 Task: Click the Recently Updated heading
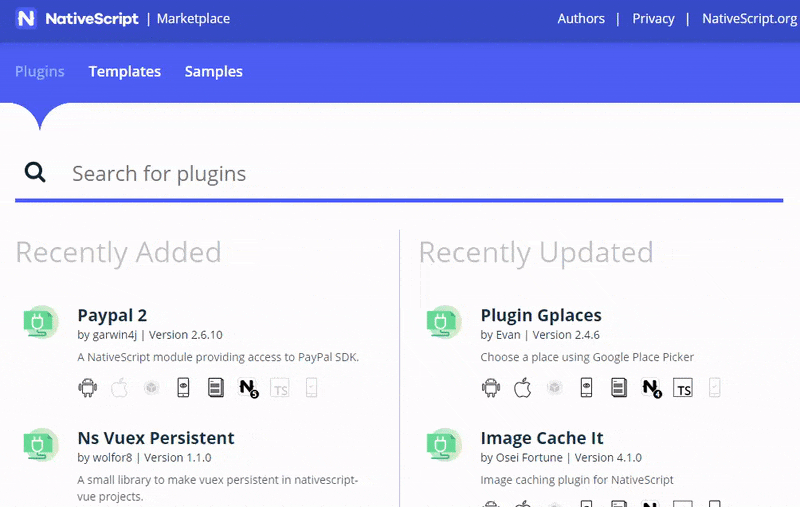(536, 253)
